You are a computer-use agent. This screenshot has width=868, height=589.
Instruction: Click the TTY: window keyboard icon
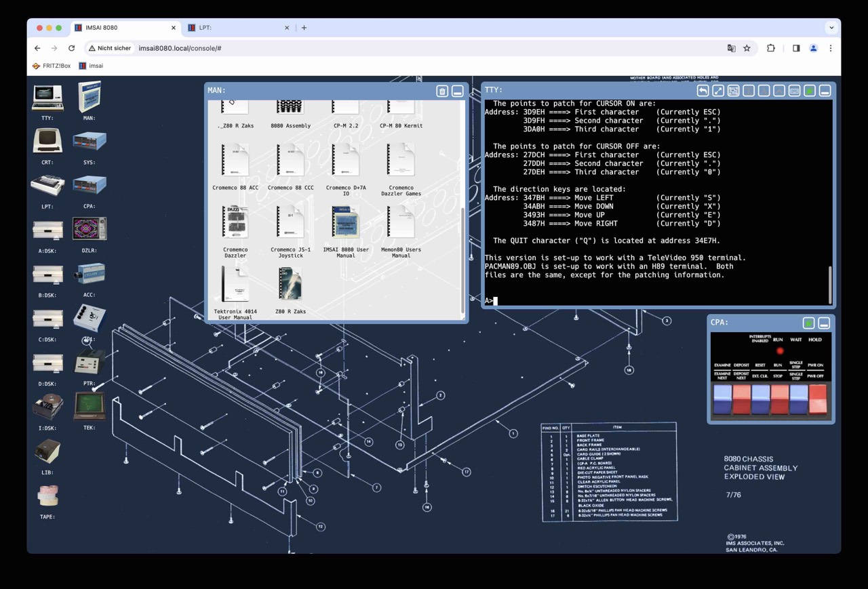pos(794,91)
